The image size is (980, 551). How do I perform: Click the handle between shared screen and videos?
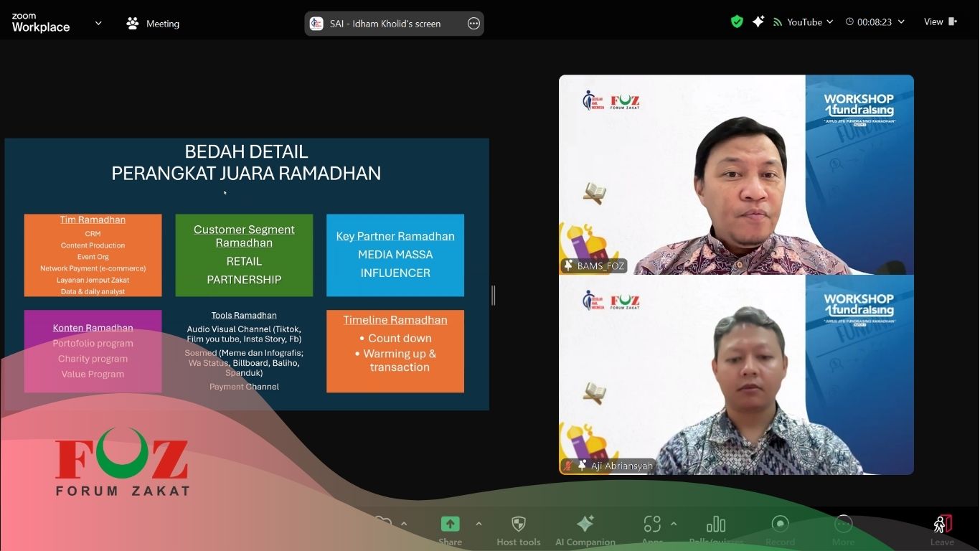[493, 295]
